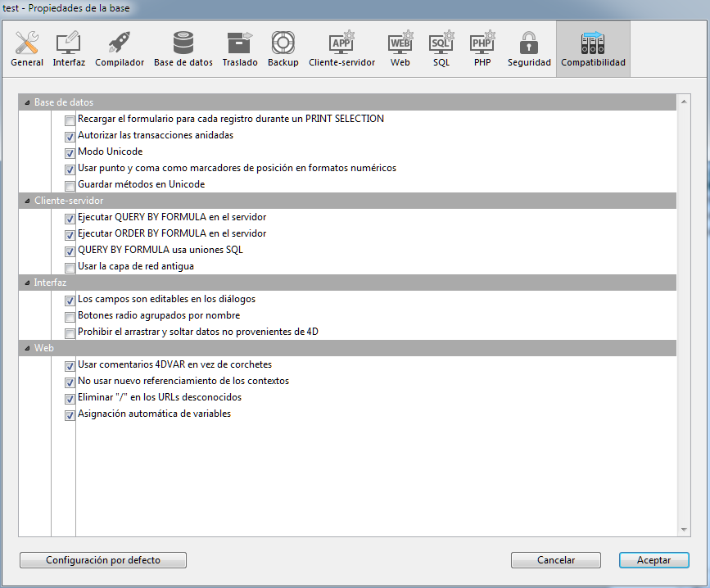Click the Aceptar button
This screenshot has height=588, width=710.
tap(653, 560)
